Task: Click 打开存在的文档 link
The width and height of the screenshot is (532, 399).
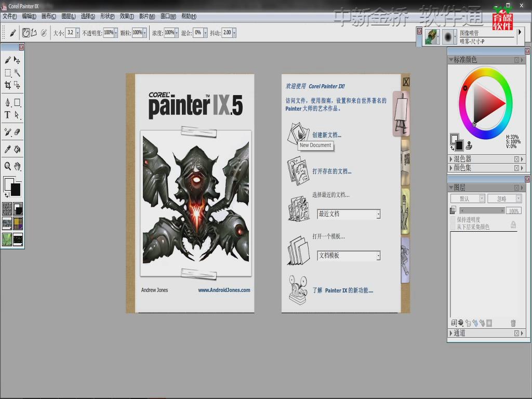Action: pos(332,171)
